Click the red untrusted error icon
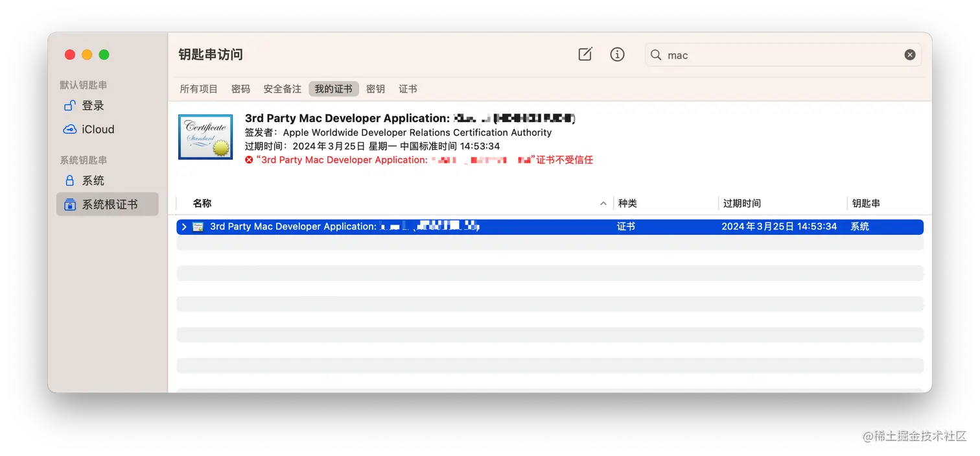 pyautogui.click(x=249, y=160)
